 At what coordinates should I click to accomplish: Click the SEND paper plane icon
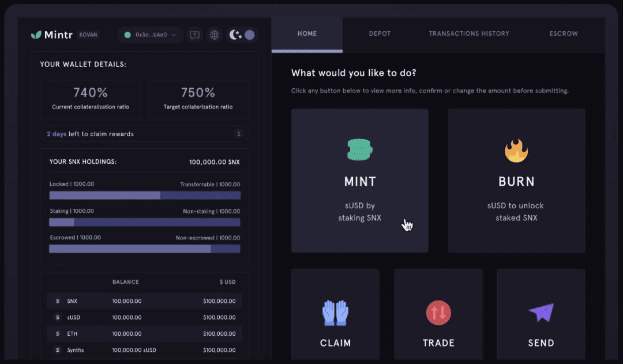(541, 312)
